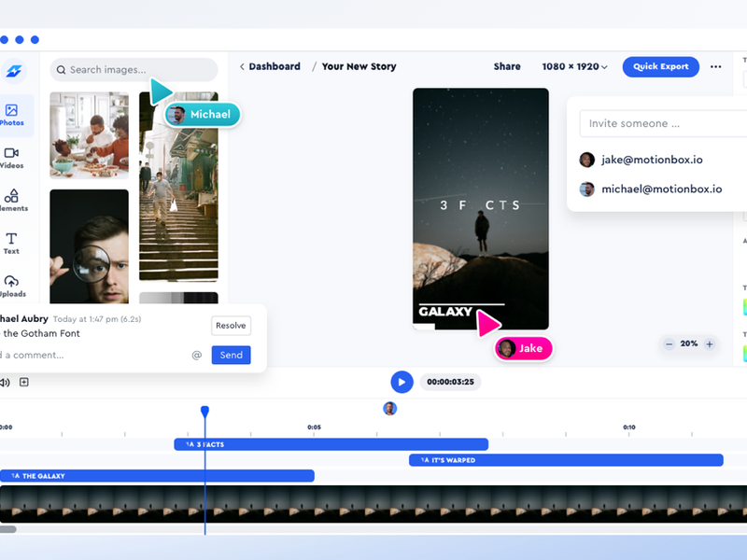Resolve Michael Aubry's comment
Screen dimensions: 747x560
click(x=230, y=326)
